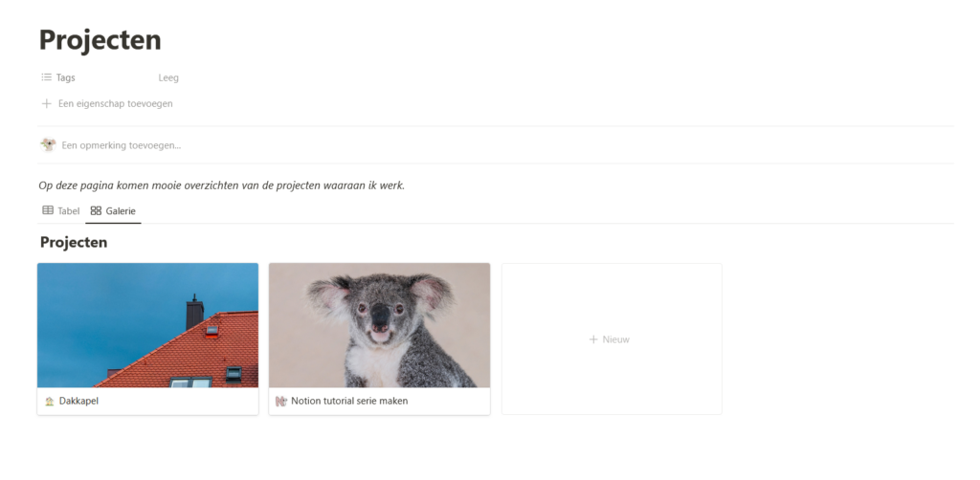
Task: Click the Notion icon on the tutorial card
Action: click(281, 402)
